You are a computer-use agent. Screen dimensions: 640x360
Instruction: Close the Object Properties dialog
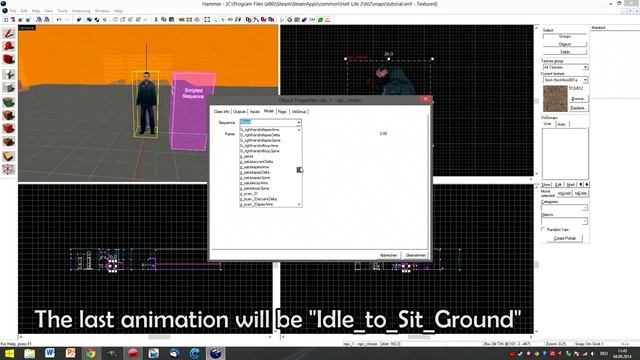pyautogui.click(x=425, y=99)
